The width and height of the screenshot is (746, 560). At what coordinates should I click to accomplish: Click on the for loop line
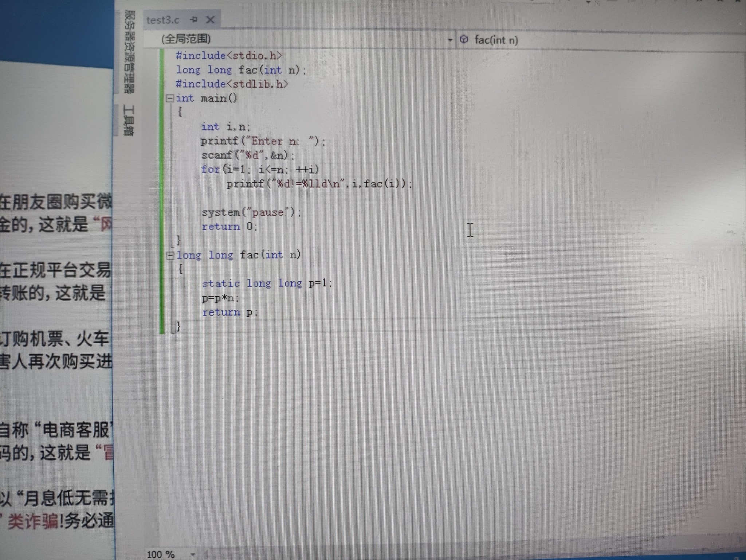(x=260, y=170)
